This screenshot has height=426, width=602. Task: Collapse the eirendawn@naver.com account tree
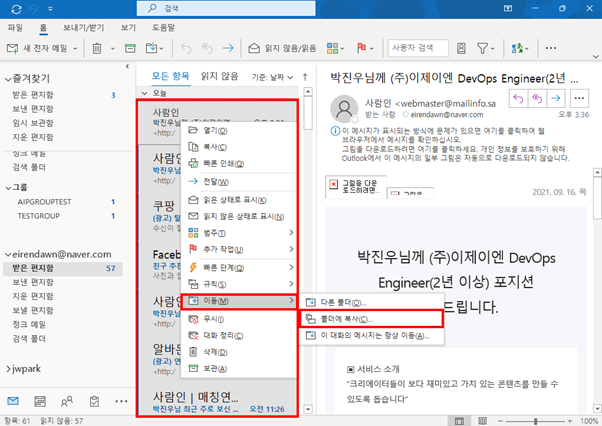[8, 254]
